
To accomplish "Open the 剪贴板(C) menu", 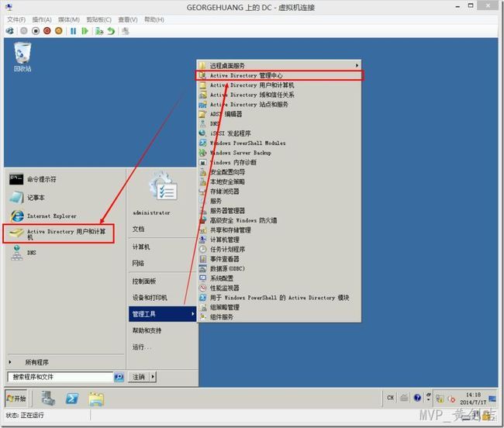I will (x=98, y=19).
